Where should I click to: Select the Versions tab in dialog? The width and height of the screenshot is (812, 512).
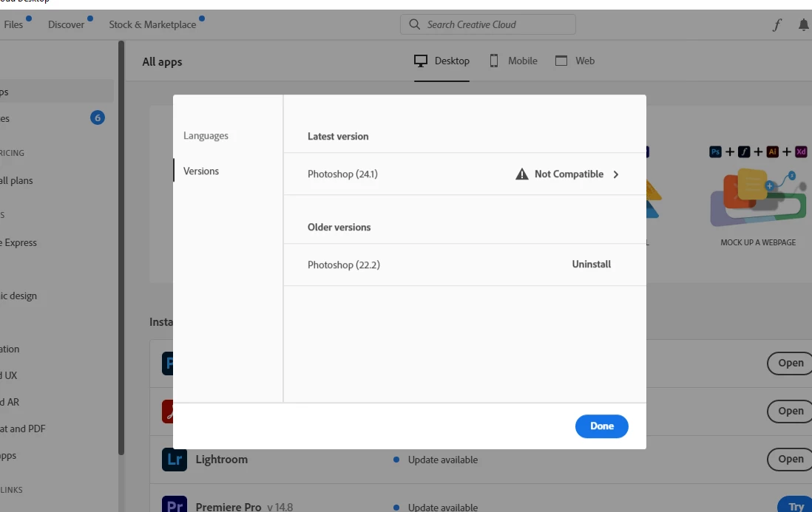[x=201, y=171]
